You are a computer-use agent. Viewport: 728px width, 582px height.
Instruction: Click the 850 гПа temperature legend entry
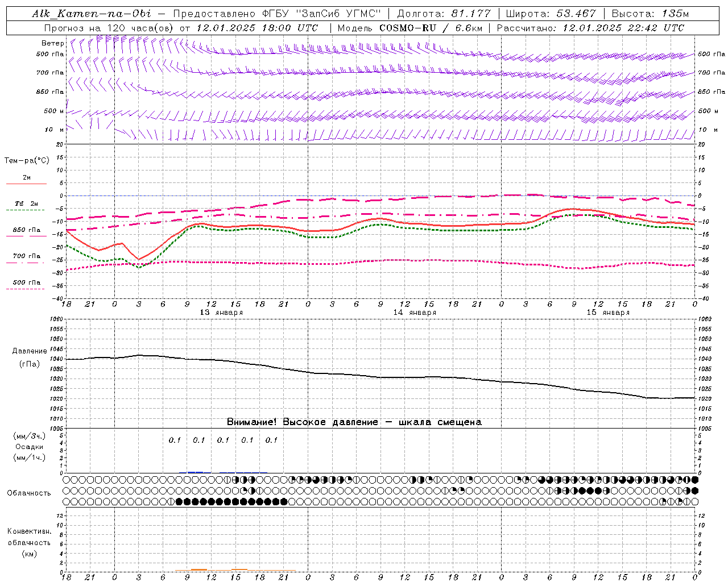click(26, 230)
